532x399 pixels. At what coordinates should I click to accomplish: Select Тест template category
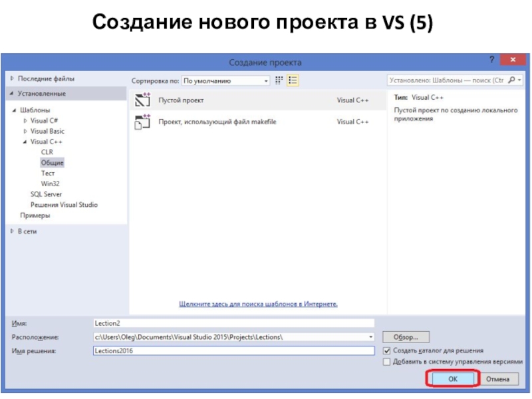48,173
